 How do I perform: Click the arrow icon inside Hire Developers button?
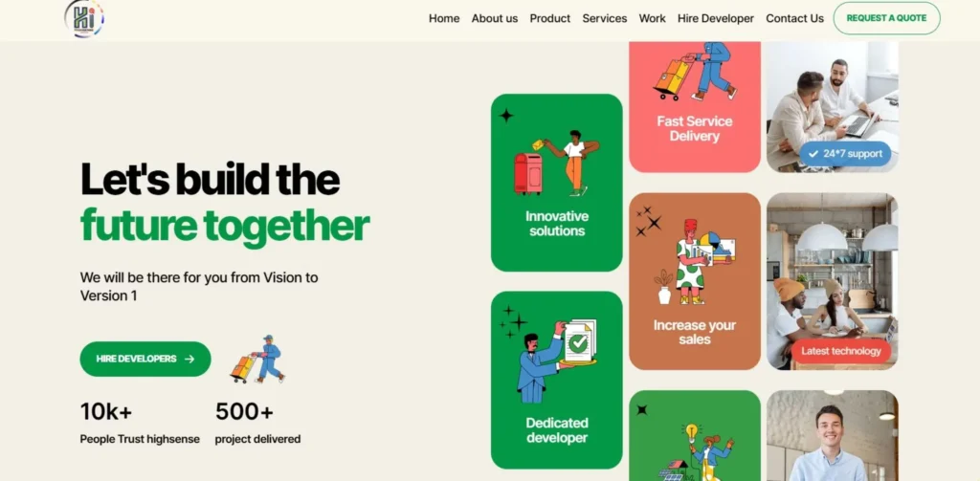coord(190,360)
